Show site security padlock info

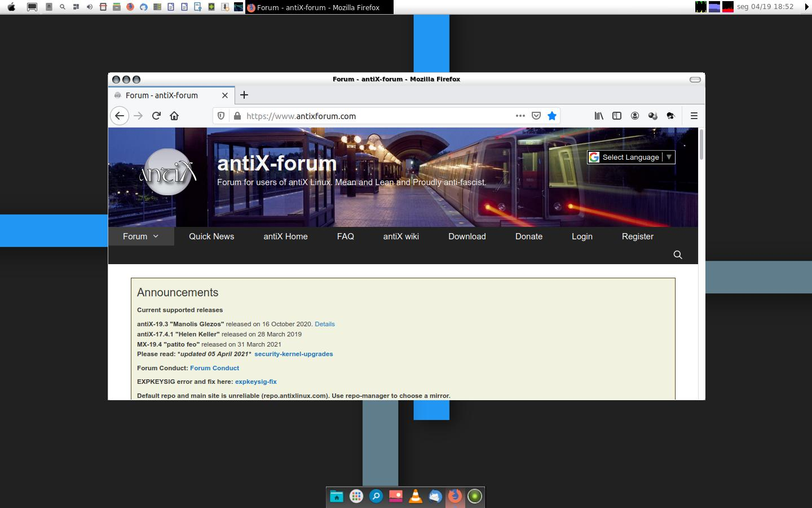click(x=237, y=116)
